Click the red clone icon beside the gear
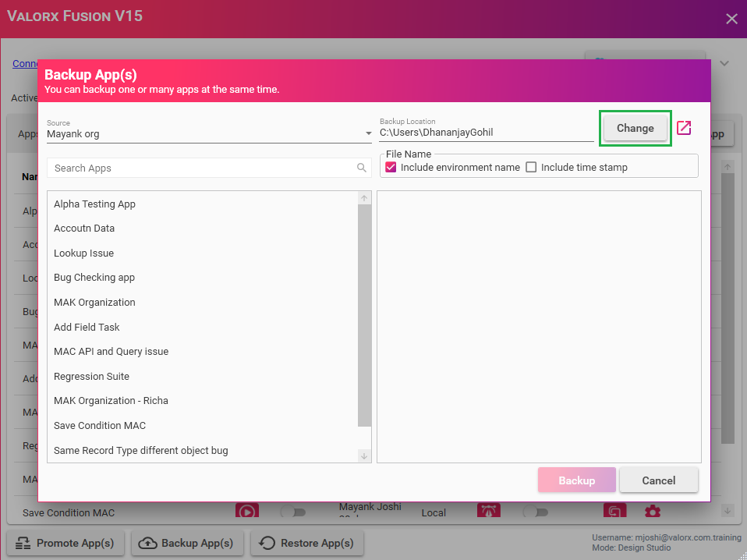This screenshot has width=747, height=560. click(x=614, y=512)
